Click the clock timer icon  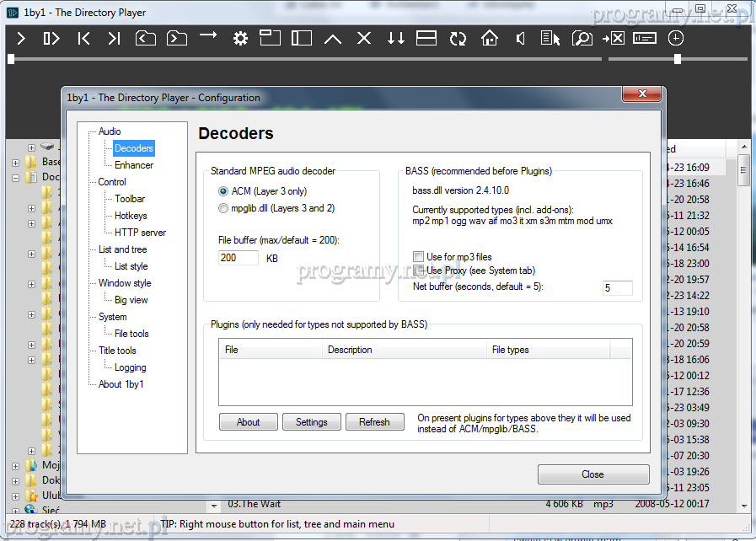pyautogui.click(x=676, y=39)
